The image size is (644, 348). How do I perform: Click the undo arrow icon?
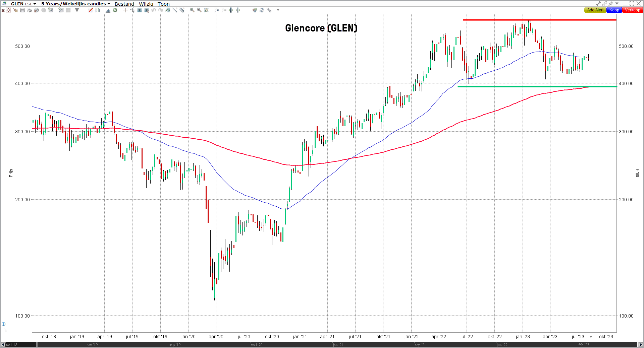point(154,10)
